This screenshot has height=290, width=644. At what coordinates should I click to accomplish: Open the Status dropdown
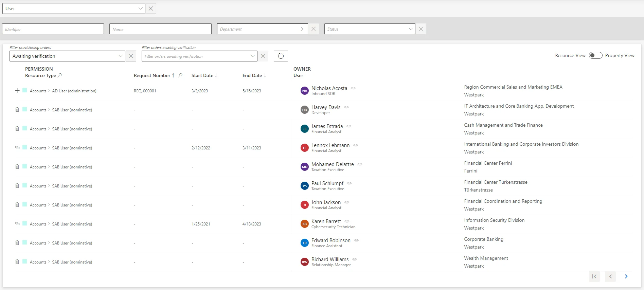point(370,29)
